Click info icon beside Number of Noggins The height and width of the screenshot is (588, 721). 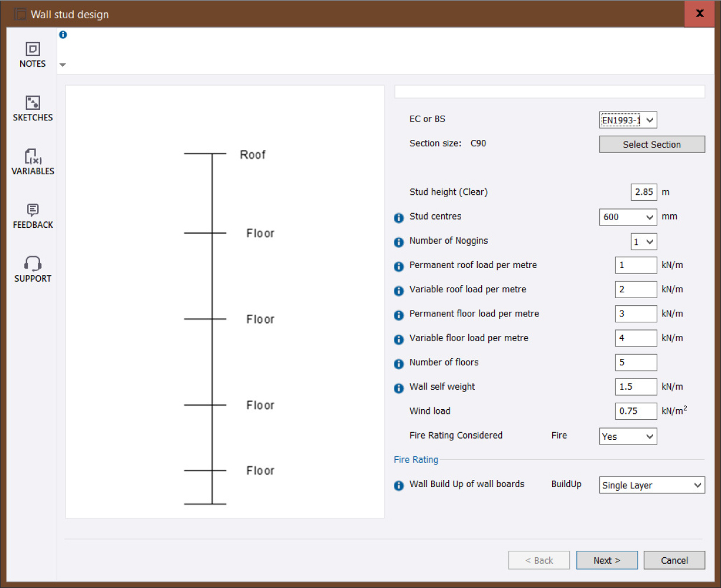click(399, 242)
